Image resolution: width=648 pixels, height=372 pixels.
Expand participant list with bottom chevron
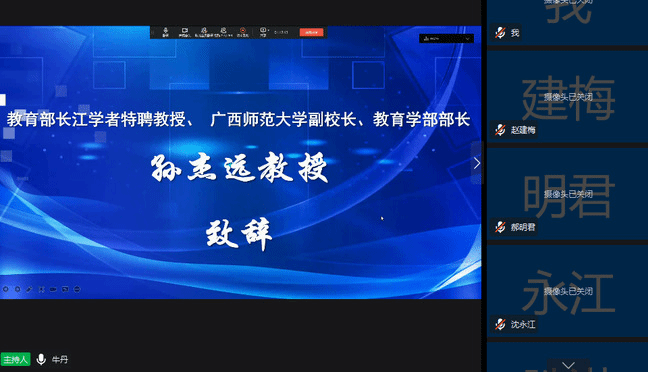click(x=568, y=365)
